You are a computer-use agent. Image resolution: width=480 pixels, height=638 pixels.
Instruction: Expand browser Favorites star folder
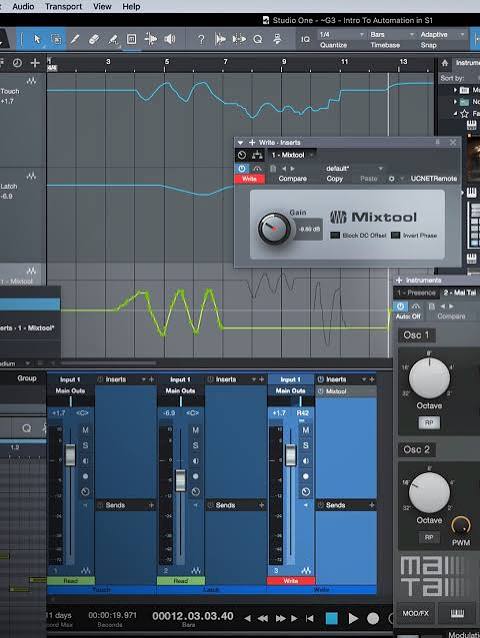[x=455, y=114]
